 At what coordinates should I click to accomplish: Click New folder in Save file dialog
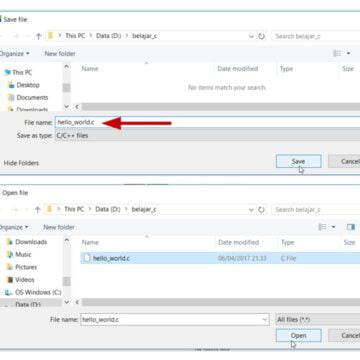tap(60, 54)
